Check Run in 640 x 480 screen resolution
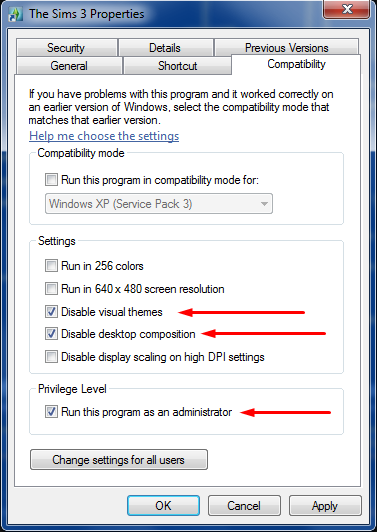 tap(51, 289)
